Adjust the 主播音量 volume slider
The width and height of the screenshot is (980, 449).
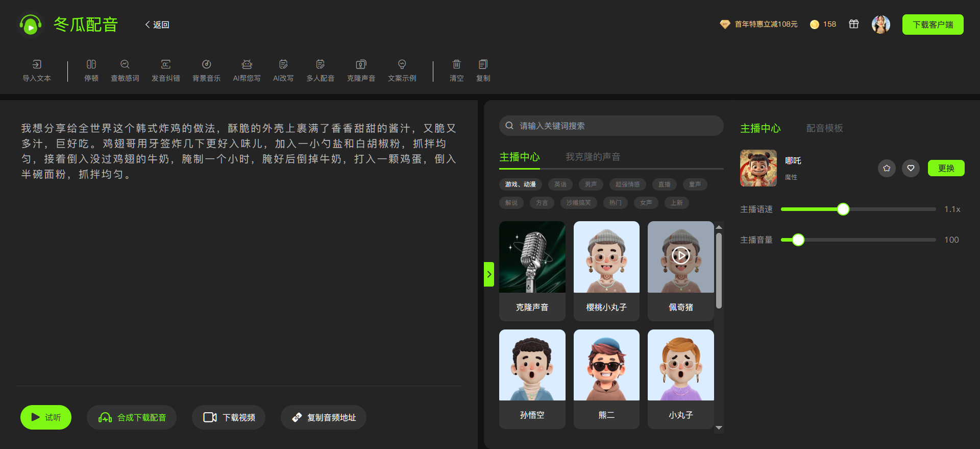[x=798, y=240]
